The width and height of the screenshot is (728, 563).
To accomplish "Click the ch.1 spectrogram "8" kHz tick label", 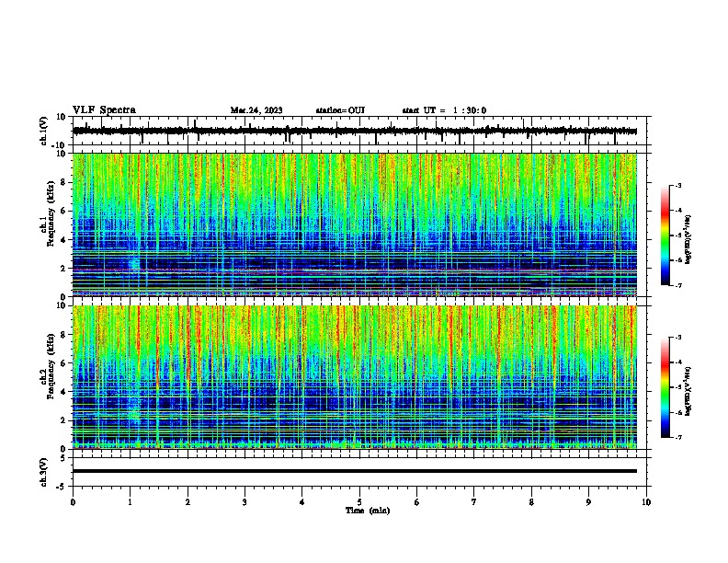I will 63,182.
